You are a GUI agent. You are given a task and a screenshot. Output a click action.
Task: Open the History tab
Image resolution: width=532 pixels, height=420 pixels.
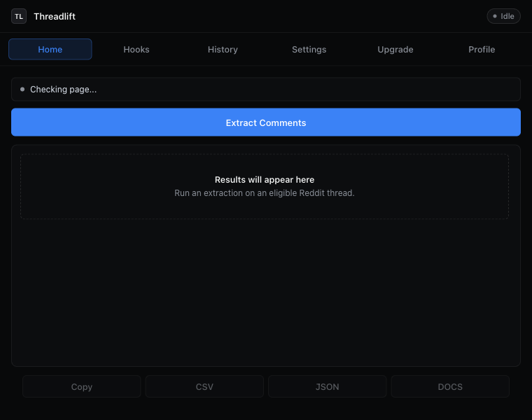click(223, 49)
